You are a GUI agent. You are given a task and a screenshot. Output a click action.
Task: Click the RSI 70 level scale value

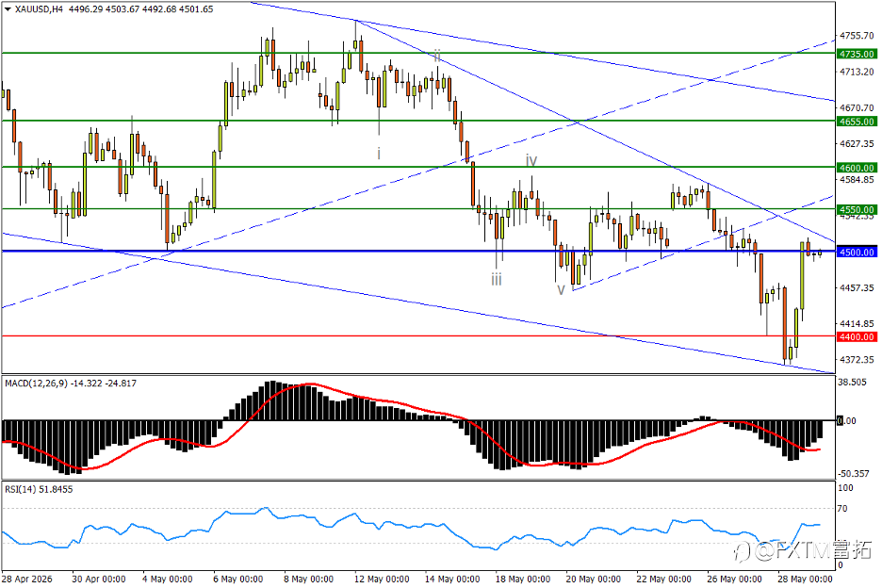[842, 509]
